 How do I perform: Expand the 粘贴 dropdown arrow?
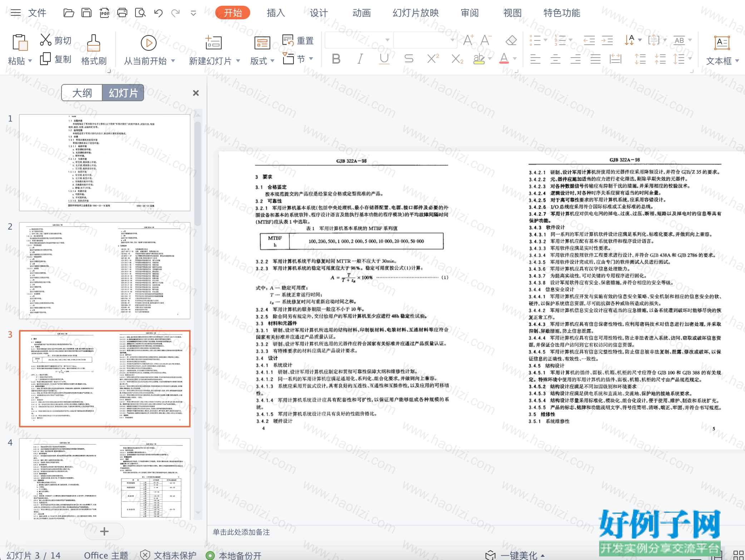(30, 61)
